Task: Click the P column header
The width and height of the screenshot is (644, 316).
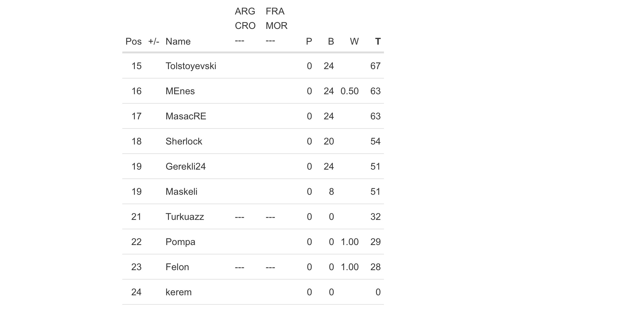Action: 309,41
